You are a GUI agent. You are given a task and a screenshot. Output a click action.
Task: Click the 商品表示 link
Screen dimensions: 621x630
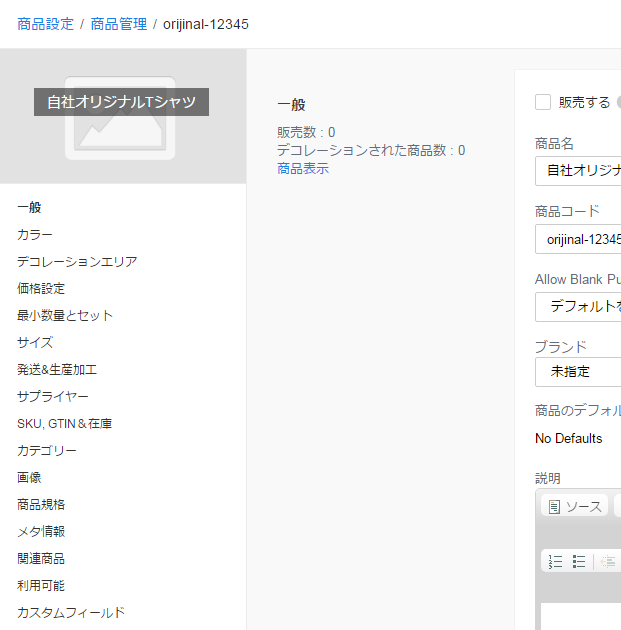point(303,169)
